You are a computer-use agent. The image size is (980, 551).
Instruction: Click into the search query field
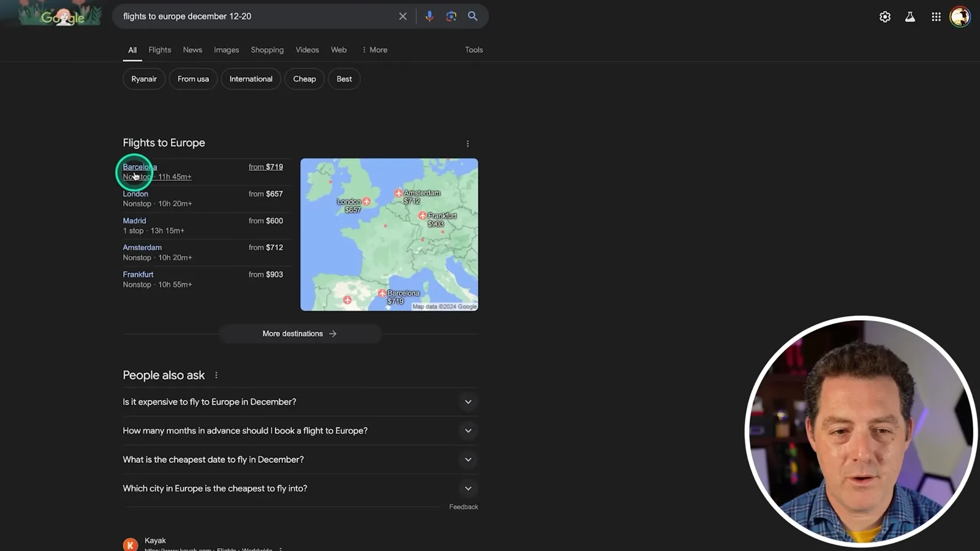(257, 17)
